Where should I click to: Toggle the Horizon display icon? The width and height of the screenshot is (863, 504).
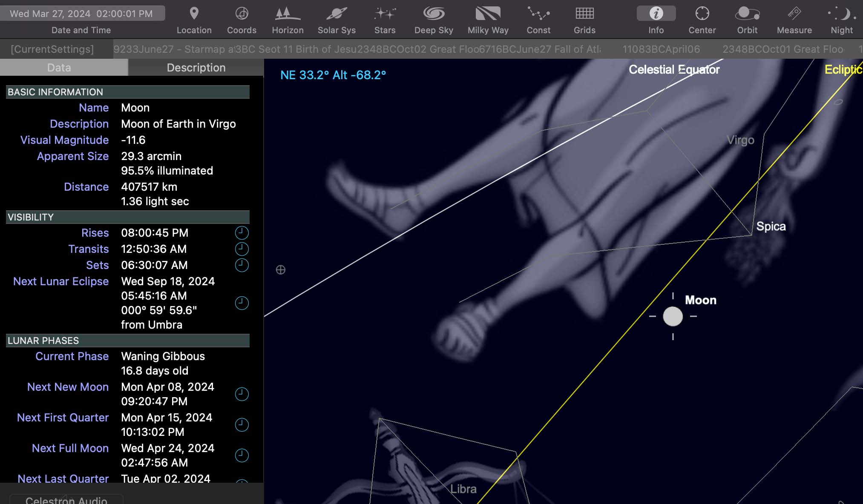(x=288, y=14)
